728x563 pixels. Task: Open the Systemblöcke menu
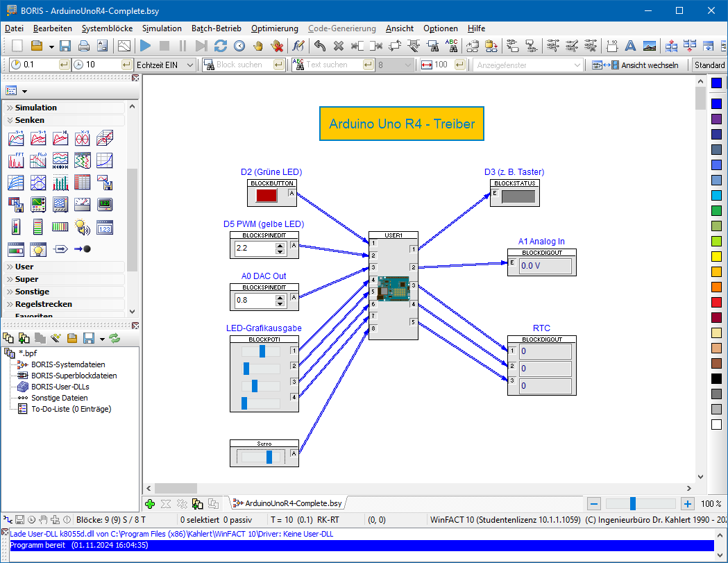[x=108, y=28]
